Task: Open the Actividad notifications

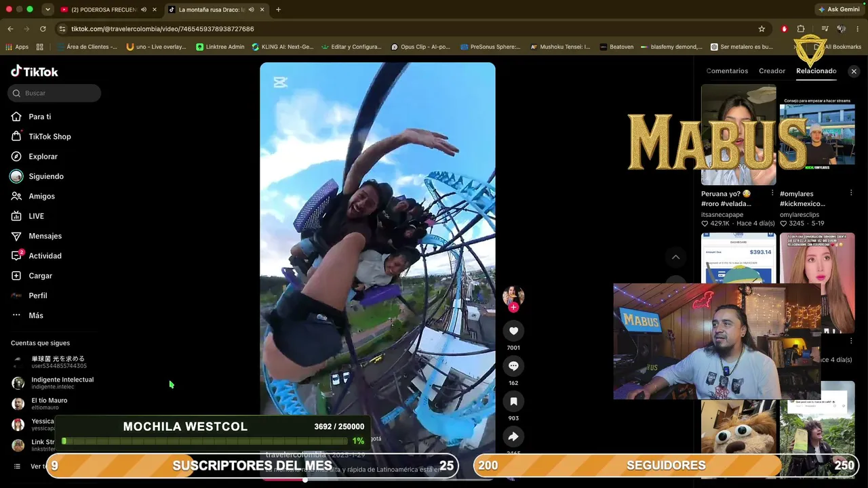Action: [x=45, y=256]
